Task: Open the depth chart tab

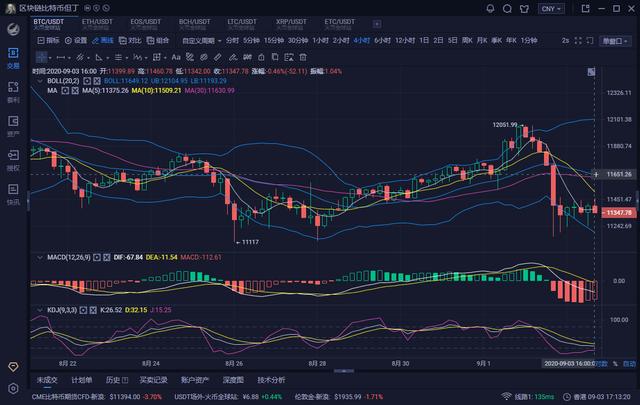Action: point(233,380)
